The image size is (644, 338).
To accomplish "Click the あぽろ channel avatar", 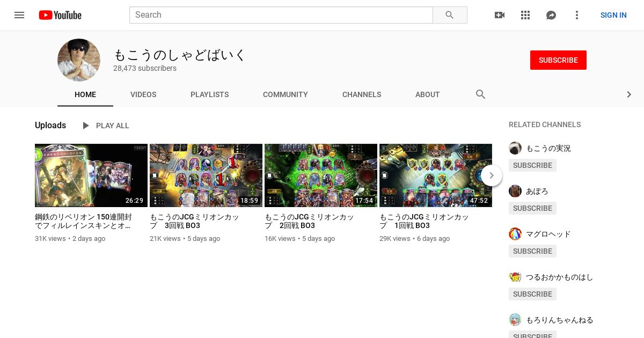I will click(515, 191).
